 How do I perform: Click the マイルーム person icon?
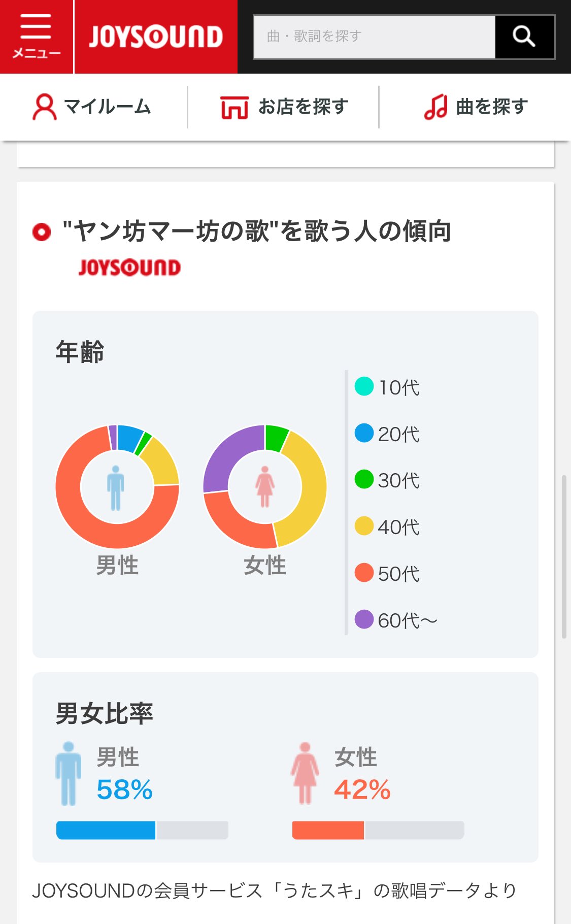click(44, 107)
